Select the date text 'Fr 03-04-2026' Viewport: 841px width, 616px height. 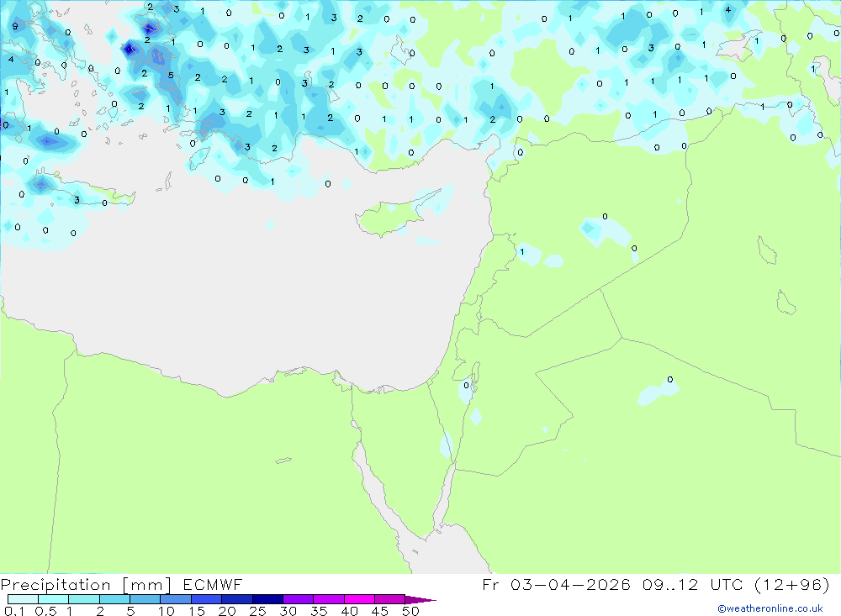(x=556, y=585)
